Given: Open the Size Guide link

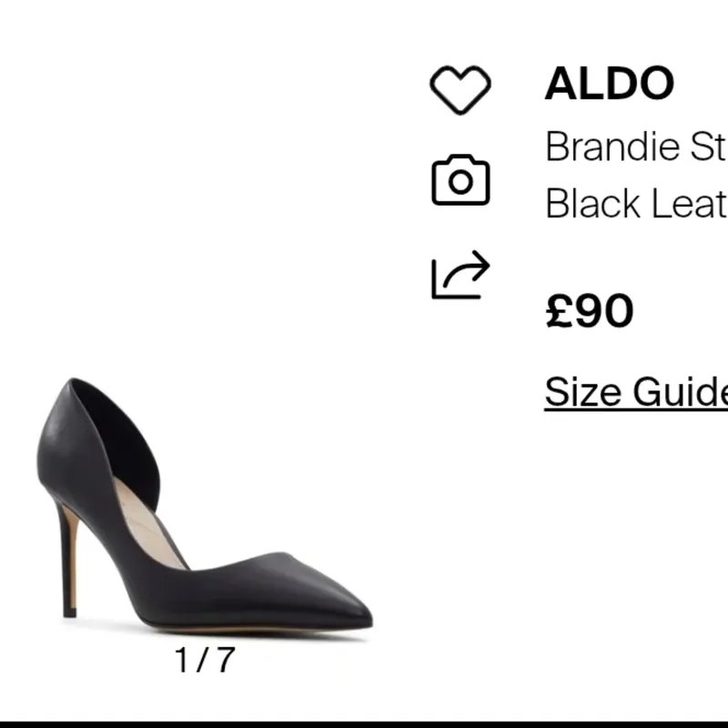Looking at the screenshot, I should coord(635,392).
